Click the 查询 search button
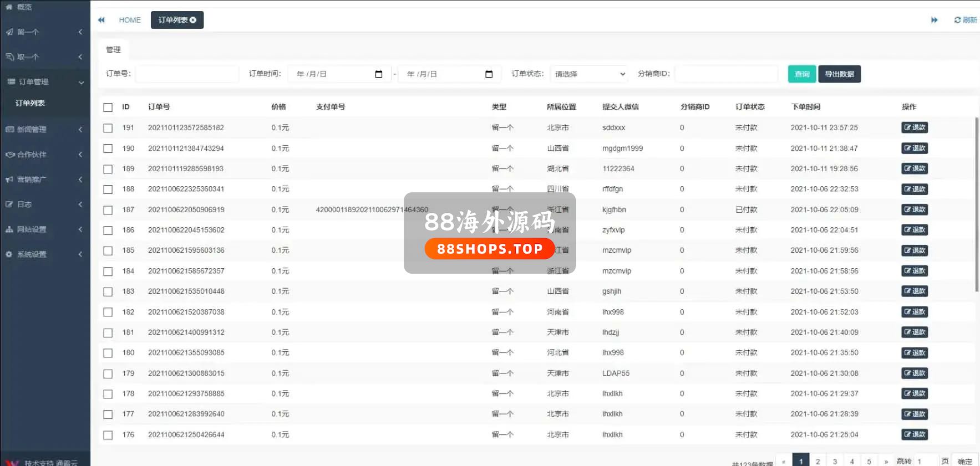This screenshot has width=980, height=466. click(801, 74)
